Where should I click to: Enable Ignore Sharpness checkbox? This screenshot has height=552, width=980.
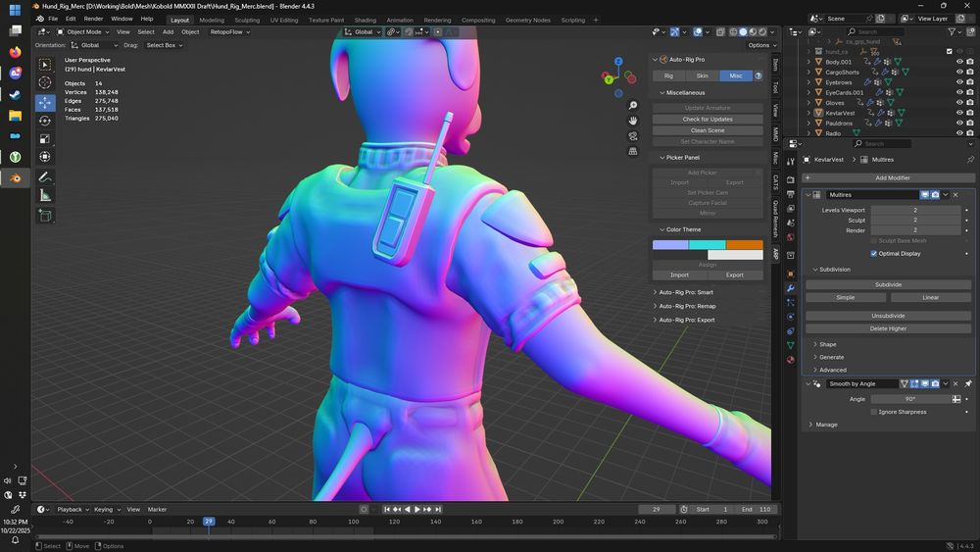874,412
